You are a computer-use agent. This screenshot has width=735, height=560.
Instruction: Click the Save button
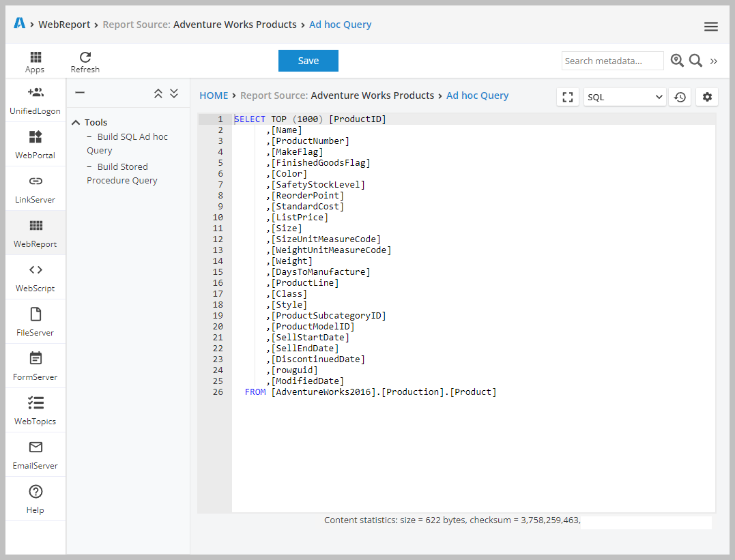pos(308,61)
